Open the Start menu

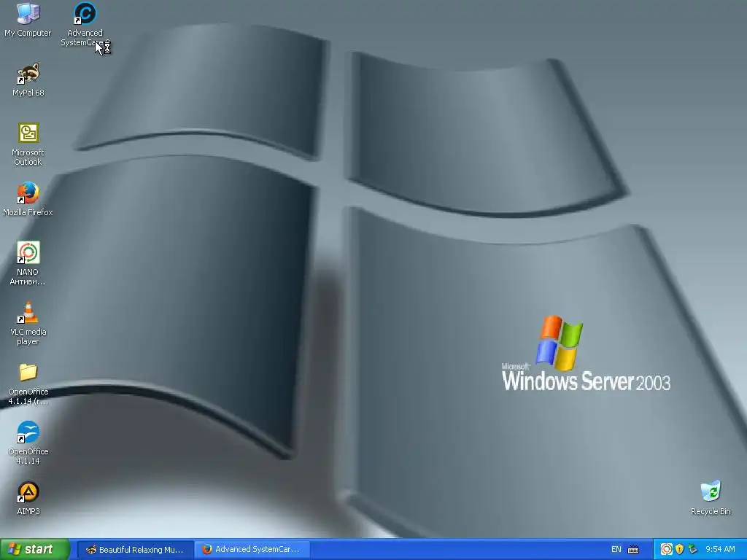click(x=35, y=549)
